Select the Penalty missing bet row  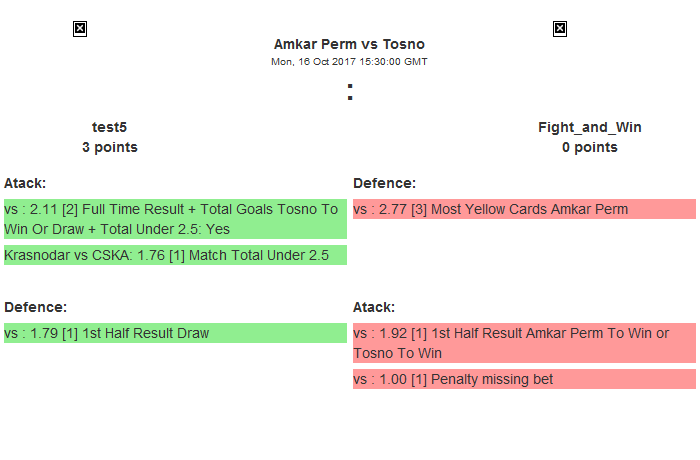click(x=524, y=379)
